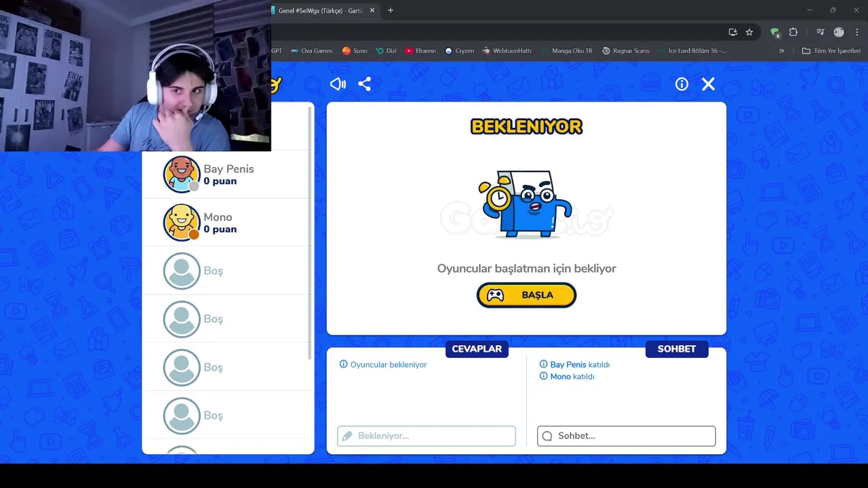Open the Chrome three-dot menu
This screenshot has width=868, height=488.
(858, 32)
